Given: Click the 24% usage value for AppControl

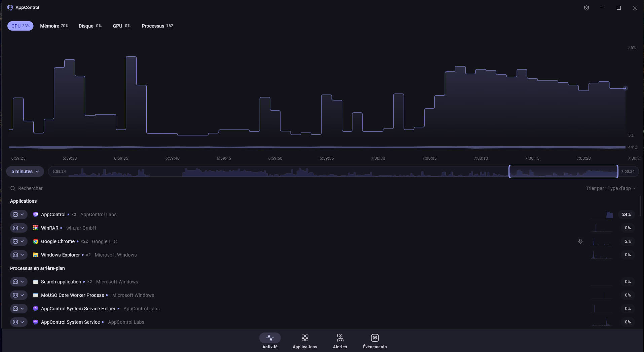Looking at the screenshot, I should pyautogui.click(x=627, y=214).
